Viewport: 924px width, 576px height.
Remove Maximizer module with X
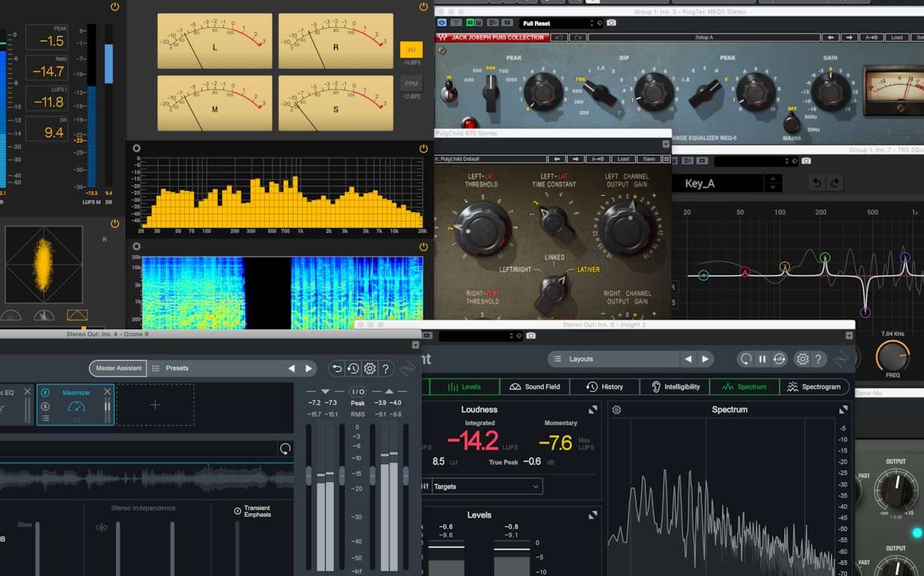[108, 391]
